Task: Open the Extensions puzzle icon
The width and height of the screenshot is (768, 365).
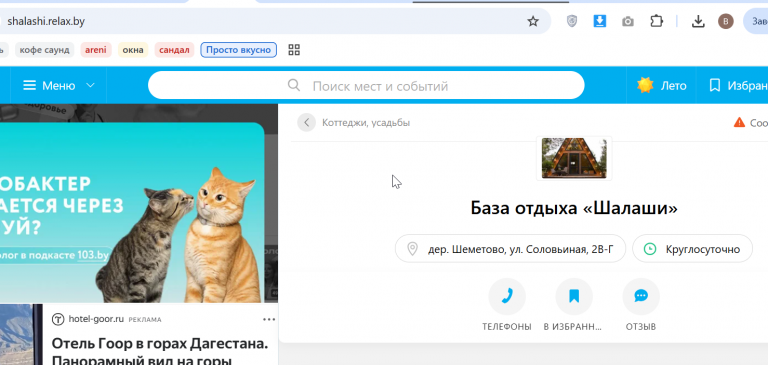Action: 656,21
